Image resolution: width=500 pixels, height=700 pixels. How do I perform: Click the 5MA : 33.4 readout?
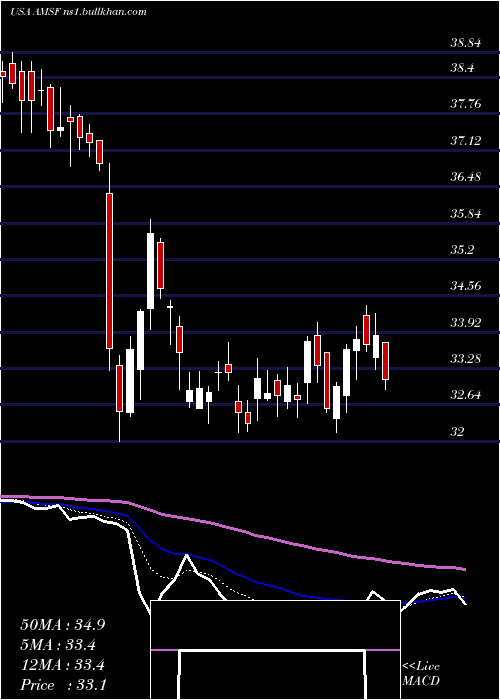coord(58,645)
